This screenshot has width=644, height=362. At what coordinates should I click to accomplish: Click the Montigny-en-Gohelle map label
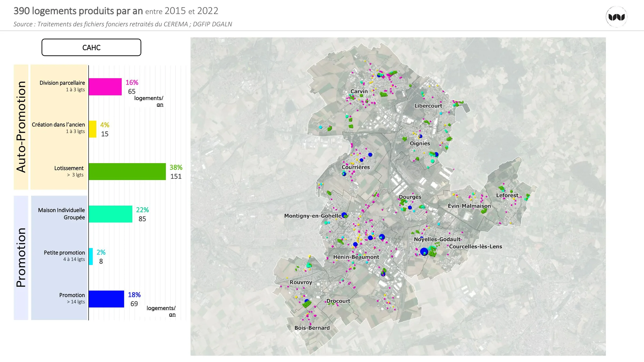[x=313, y=216]
